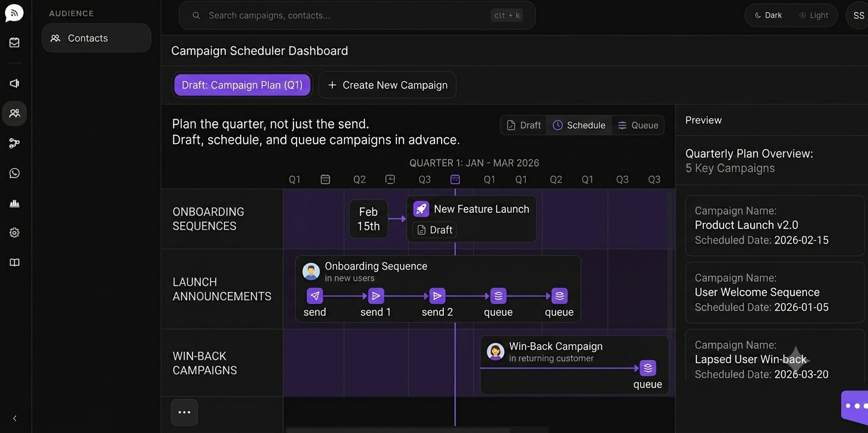Select the LAUNCH ANNOUNCEMENTS row label

(222, 289)
